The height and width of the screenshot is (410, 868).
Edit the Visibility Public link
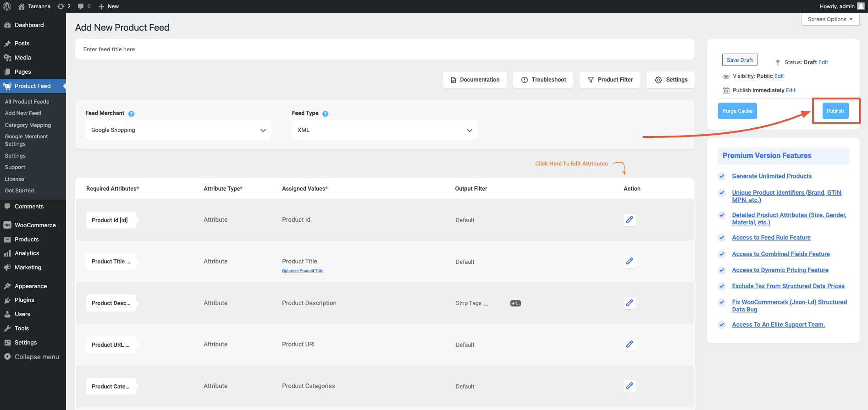pos(779,76)
